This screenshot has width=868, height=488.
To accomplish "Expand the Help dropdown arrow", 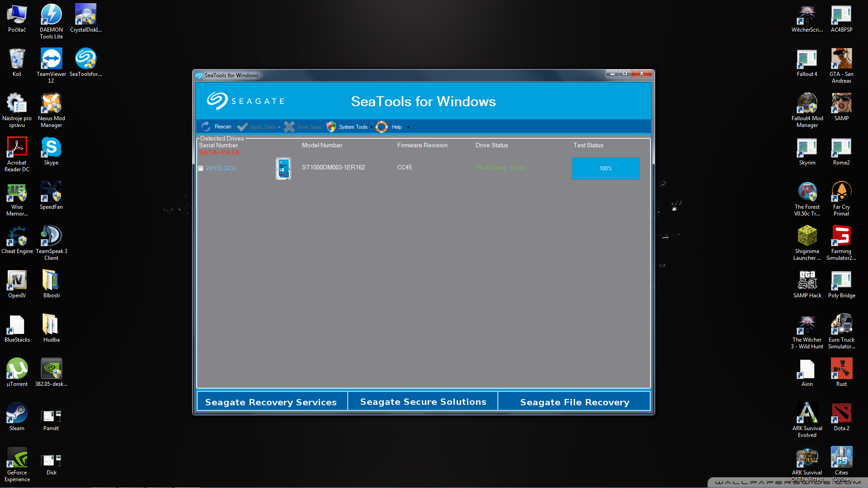I will click(x=408, y=127).
